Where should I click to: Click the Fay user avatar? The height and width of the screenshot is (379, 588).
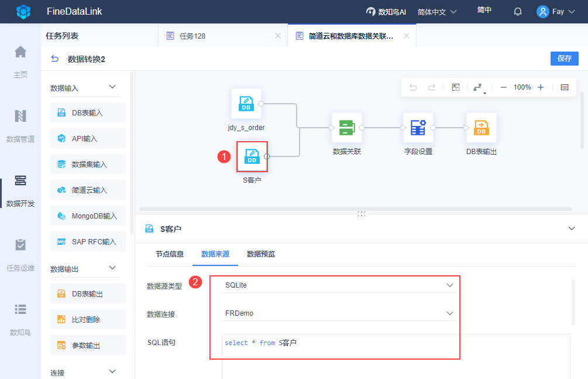[x=542, y=12]
